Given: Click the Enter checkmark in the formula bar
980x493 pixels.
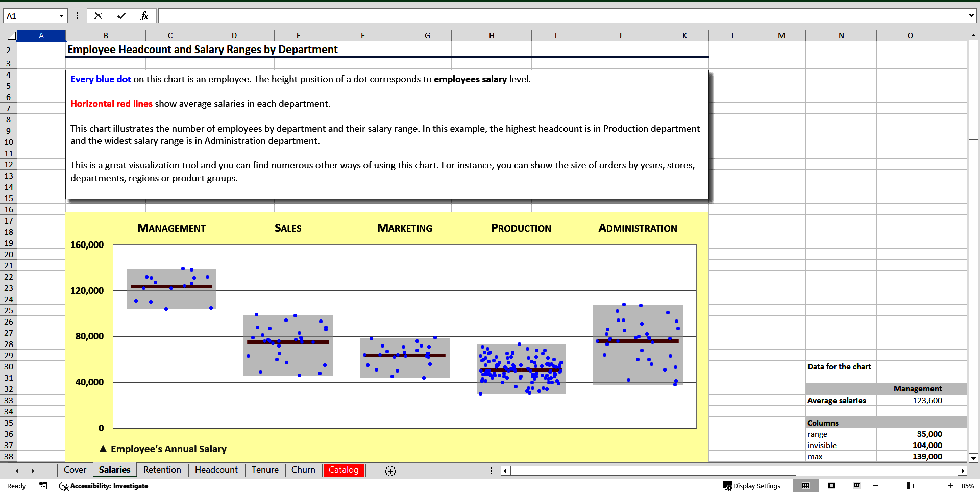Looking at the screenshot, I should coord(121,16).
